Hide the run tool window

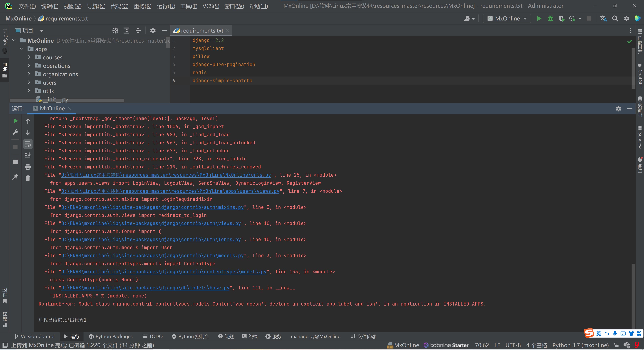[630, 109]
